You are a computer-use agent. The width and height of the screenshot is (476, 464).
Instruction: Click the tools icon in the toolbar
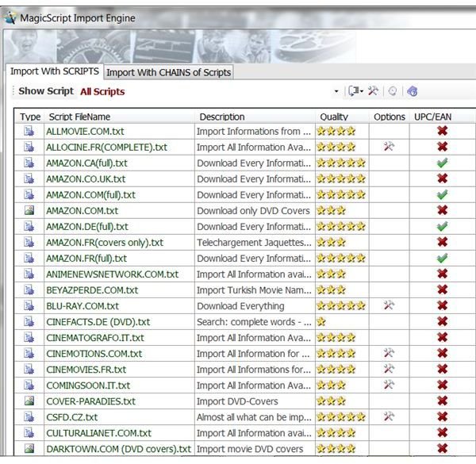pos(373,90)
